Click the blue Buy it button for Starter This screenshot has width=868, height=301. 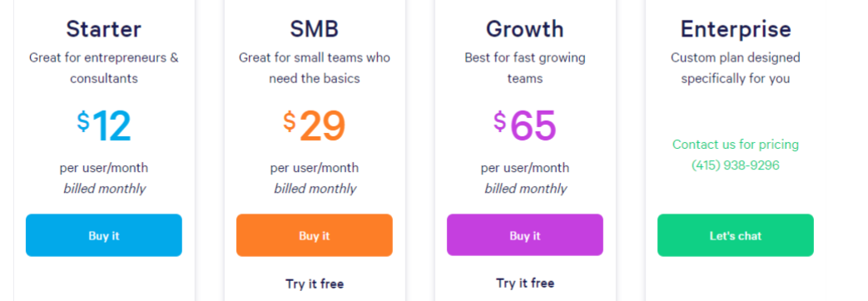click(103, 235)
